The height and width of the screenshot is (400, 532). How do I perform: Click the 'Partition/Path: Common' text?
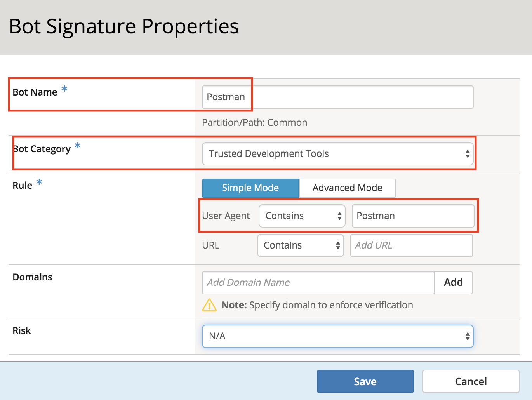[x=255, y=123]
